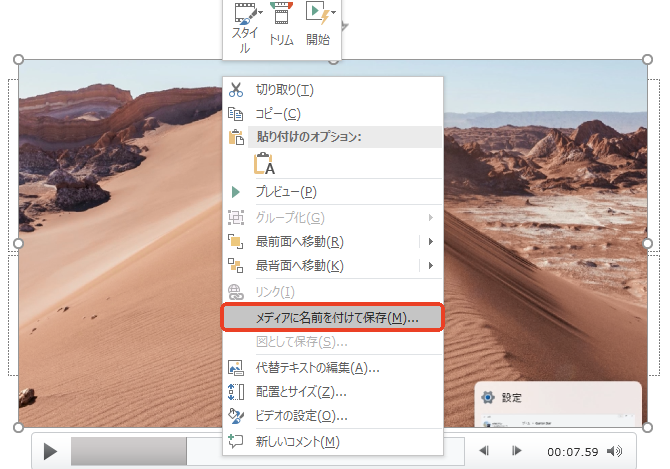Image resolution: width=670 pixels, height=469 pixels.
Task: Expand the 最背面へ移動 submenu arrow
Action: pyautogui.click(x=431, y=266)
